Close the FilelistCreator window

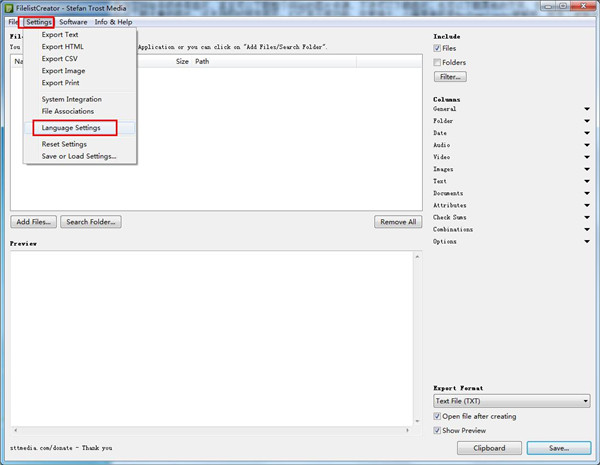click(x=583, y=6)
